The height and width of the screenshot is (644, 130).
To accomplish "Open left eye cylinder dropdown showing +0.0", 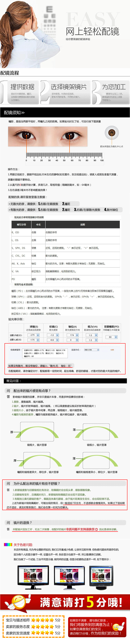I will pos(53,340).
